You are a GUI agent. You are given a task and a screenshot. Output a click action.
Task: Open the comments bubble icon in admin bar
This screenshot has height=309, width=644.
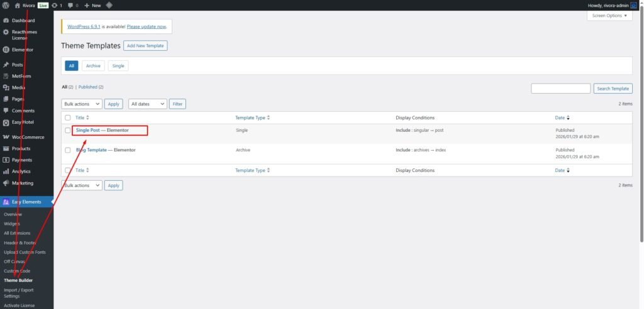pyautogui.click(x=70, y=5)
